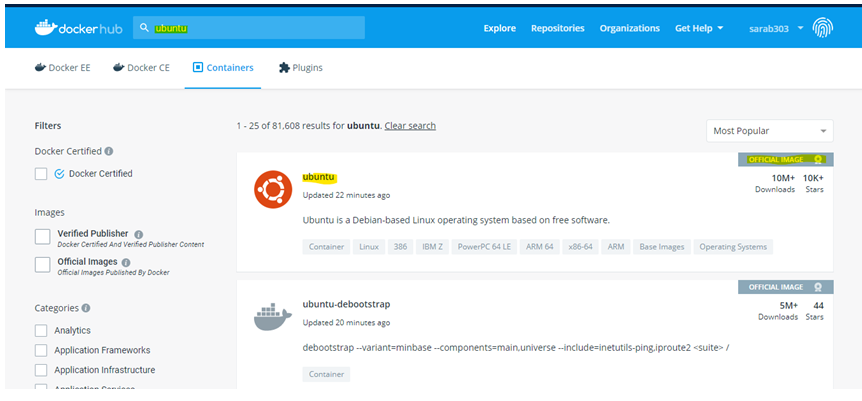Click the search magnifier icon
Image resolution: width=862 pixels, height=401 pixels.
pyautogui.click(x=144, y=28)
